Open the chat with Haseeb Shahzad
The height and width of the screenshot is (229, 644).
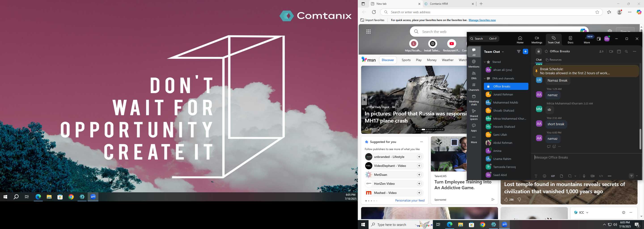pyautogui.click(x=506, y=127)
